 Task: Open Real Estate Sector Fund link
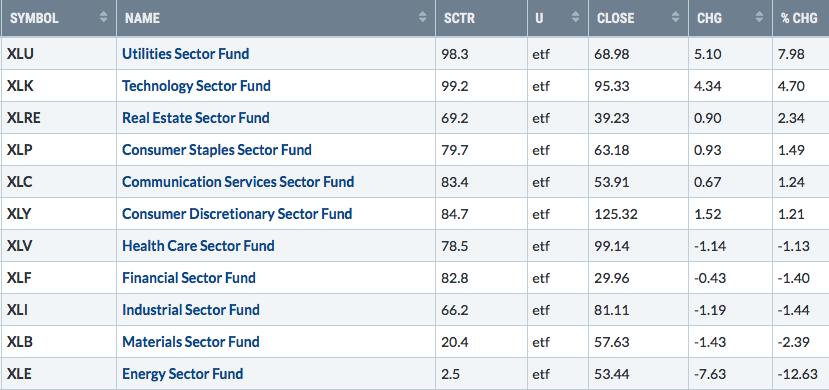196,118
